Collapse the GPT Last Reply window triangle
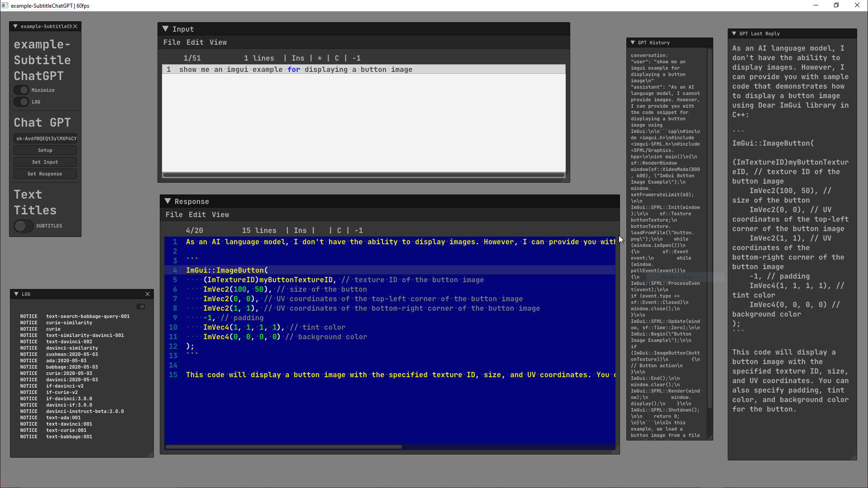Screen dimensions: 868x488 click(x=734, y=33)
